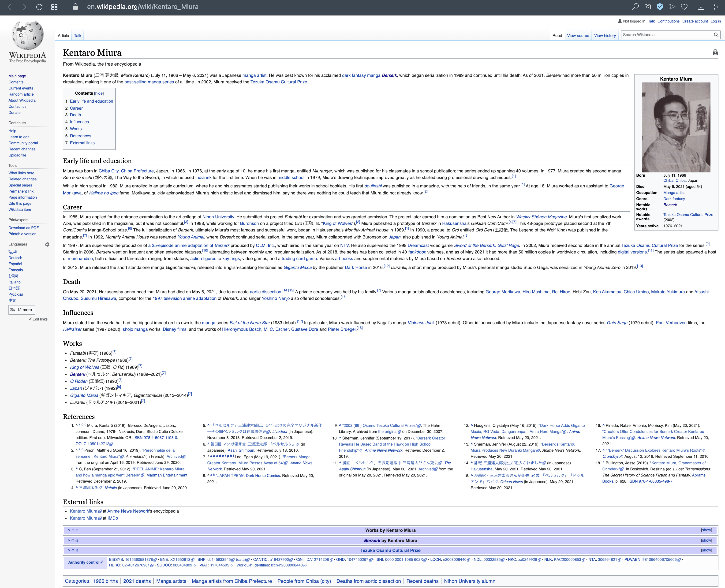Screen dimensions: 725x588
Task: Open the Contributions link
Action: click(669, 21)
